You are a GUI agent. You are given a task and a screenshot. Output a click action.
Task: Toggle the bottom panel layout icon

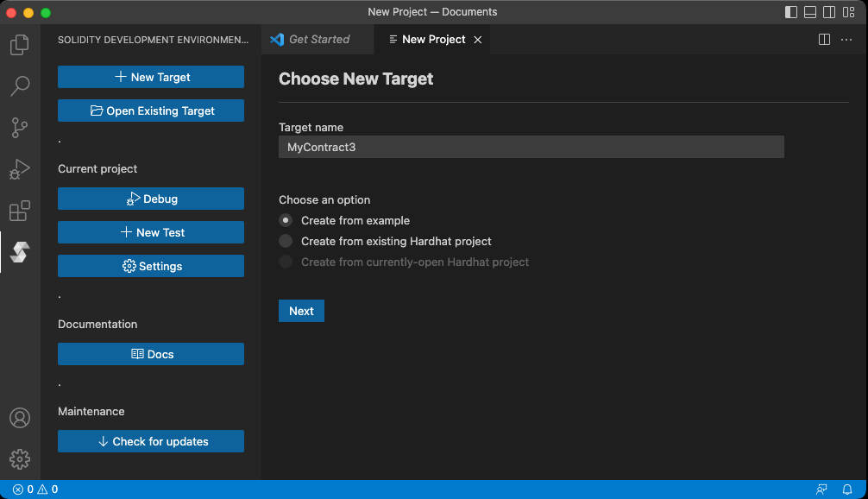tap(810, 12)
